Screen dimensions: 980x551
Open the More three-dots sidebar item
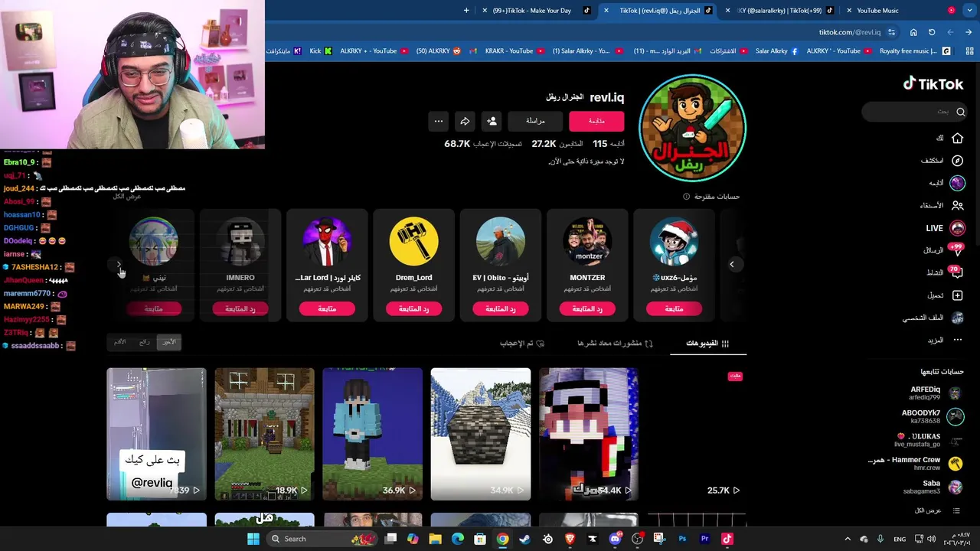tap(957, 340)
